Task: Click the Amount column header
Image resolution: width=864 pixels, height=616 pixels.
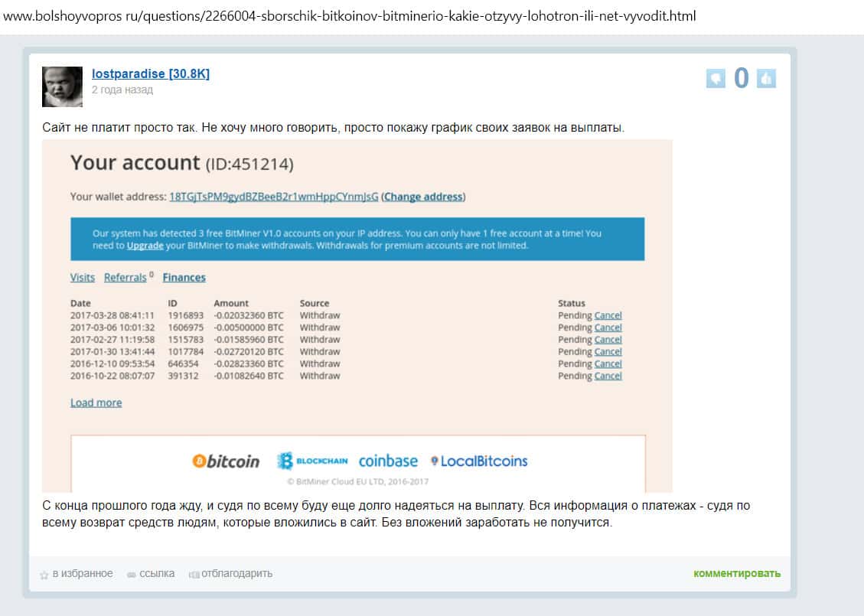Action: tap(231, 304)
